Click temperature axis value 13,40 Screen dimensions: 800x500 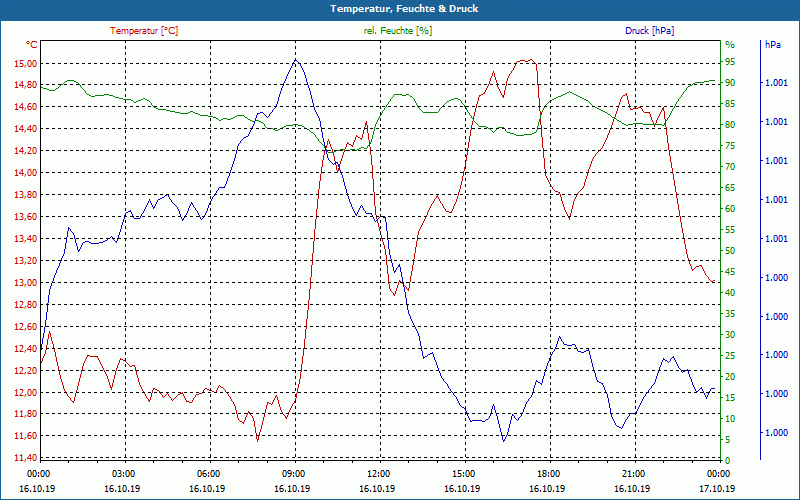point(28,238)
